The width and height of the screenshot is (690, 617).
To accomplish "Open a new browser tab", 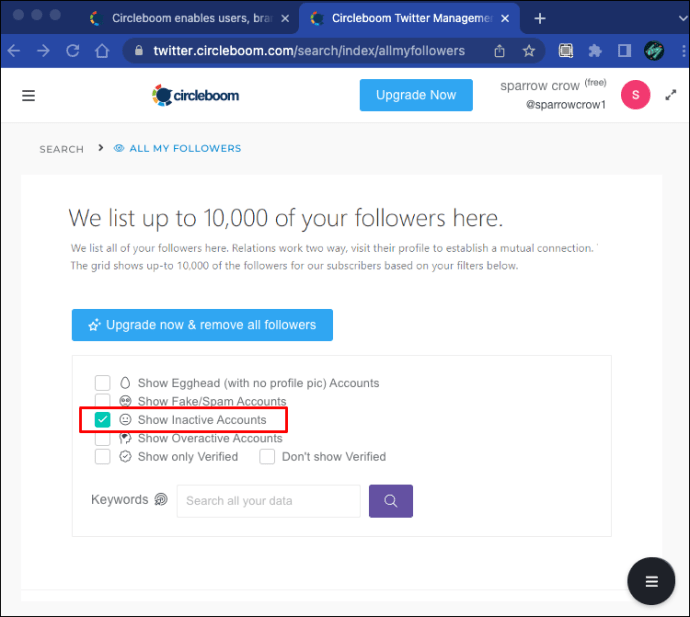I will (x=540, y=18).
